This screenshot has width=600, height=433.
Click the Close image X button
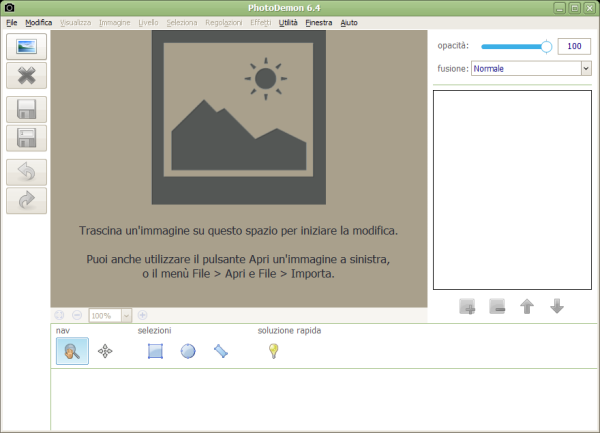26,76
